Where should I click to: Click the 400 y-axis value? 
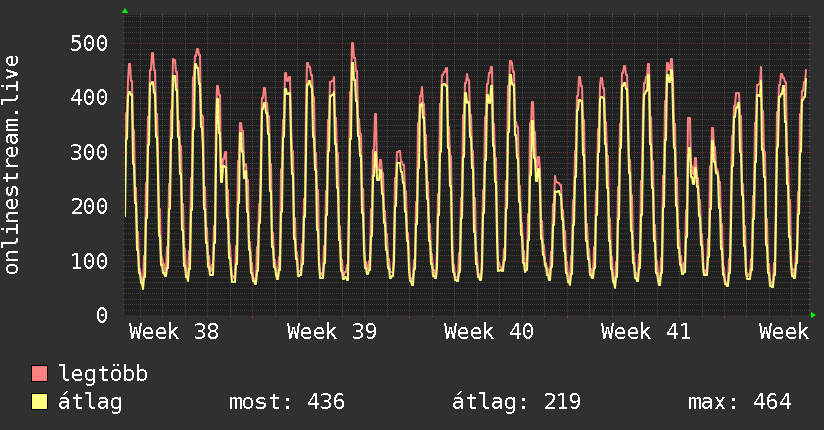(x=89, y=97)
